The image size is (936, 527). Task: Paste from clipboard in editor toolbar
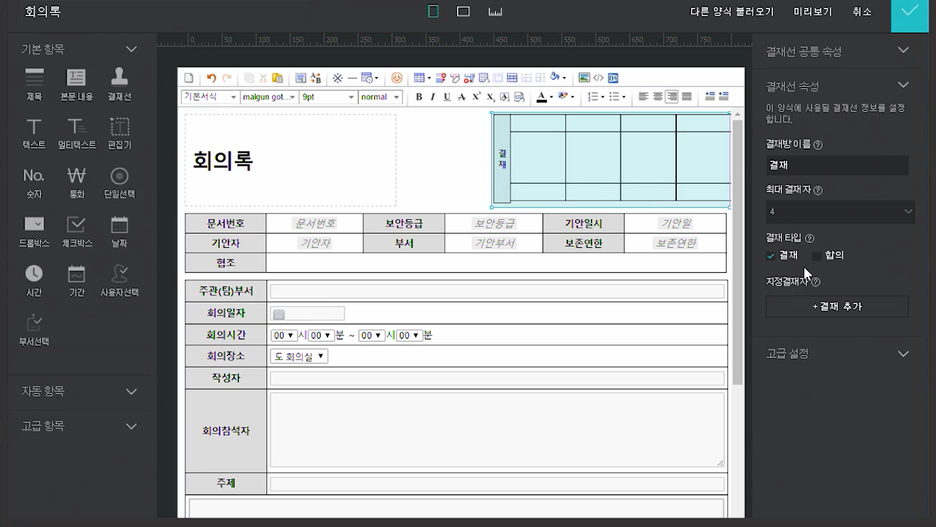point(277,78)
